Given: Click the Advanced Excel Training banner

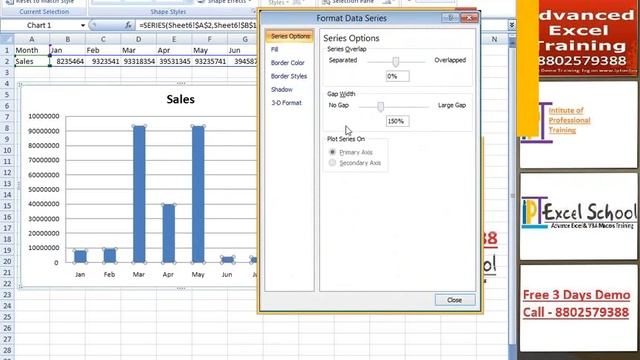Looking at the screenshot, I should point(587,38).
